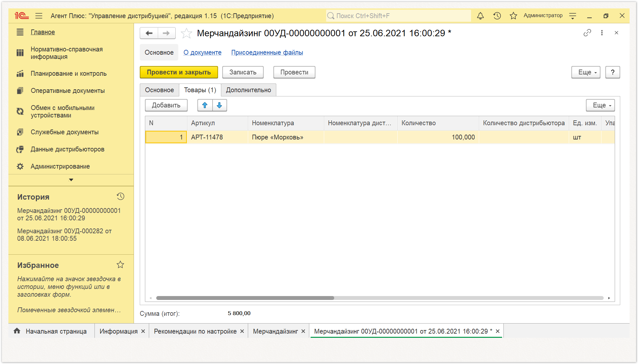Click home icon on Начальная страница tab
This screenshot has width=638, height=364.
click(x=17, y=331)
